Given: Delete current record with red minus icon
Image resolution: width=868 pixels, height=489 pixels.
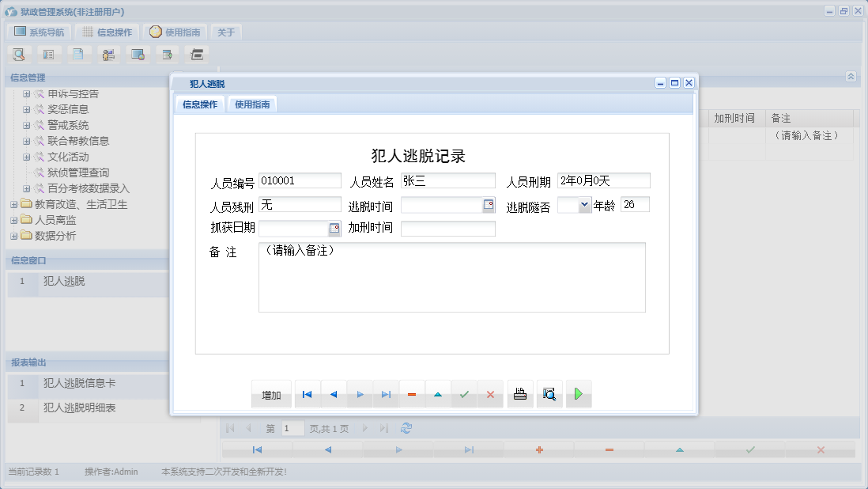Looking at the screenshot, I should (411, 393).
